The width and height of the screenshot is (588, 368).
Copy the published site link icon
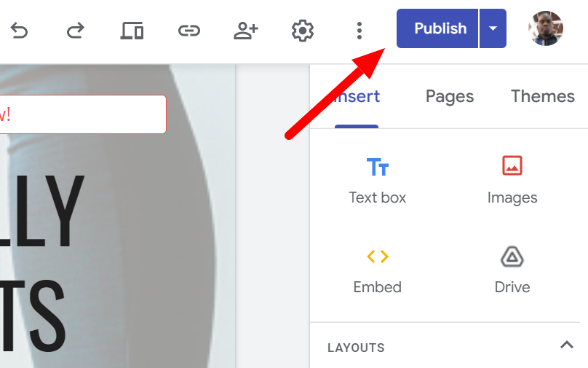coord(189,31)
